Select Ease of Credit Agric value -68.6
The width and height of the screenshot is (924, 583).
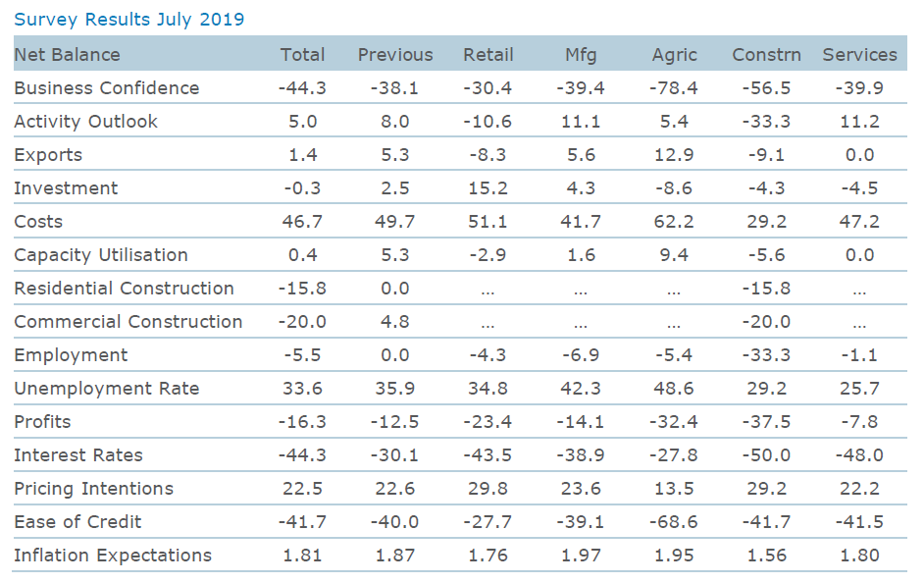[674, 522]
